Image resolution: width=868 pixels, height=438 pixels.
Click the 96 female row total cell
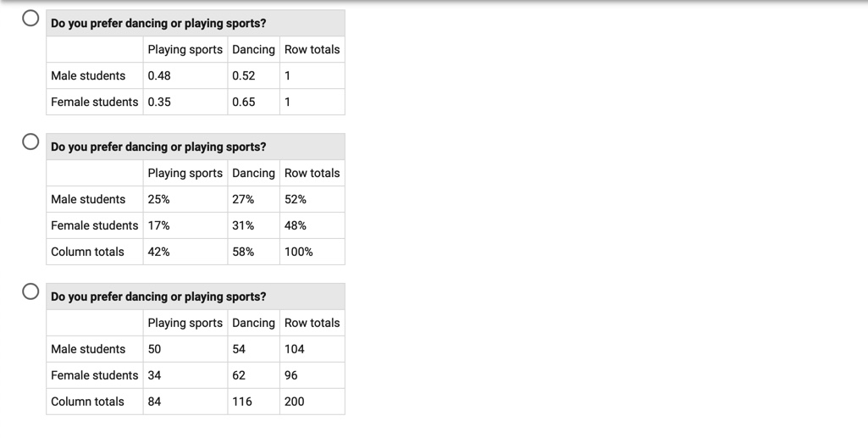[x=291, y=375]
